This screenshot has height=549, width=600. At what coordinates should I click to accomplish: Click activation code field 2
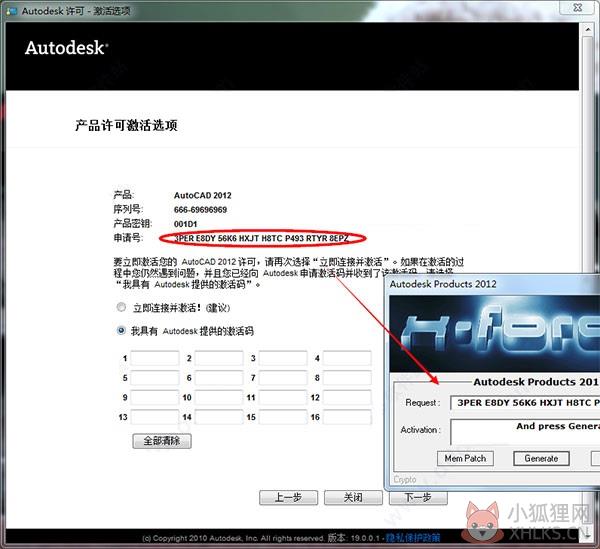tap(219, 358)
